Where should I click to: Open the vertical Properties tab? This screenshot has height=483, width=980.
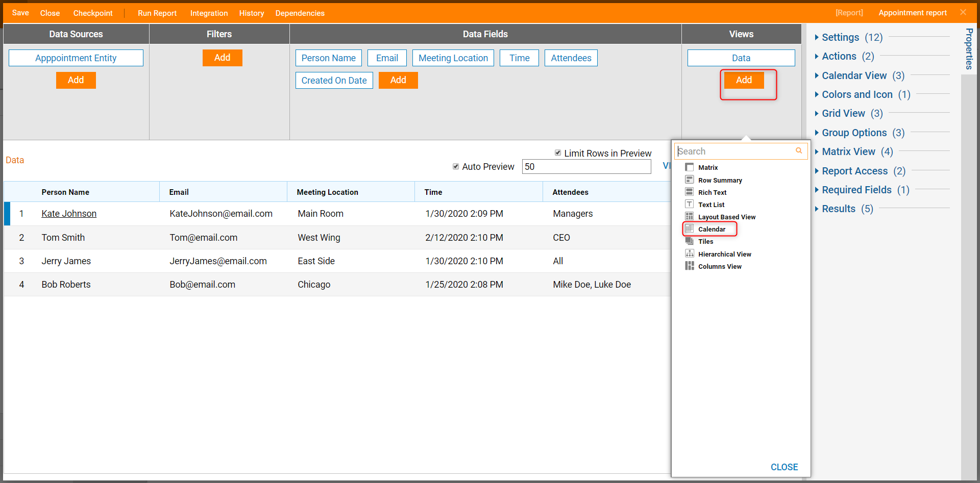point(969,48)
